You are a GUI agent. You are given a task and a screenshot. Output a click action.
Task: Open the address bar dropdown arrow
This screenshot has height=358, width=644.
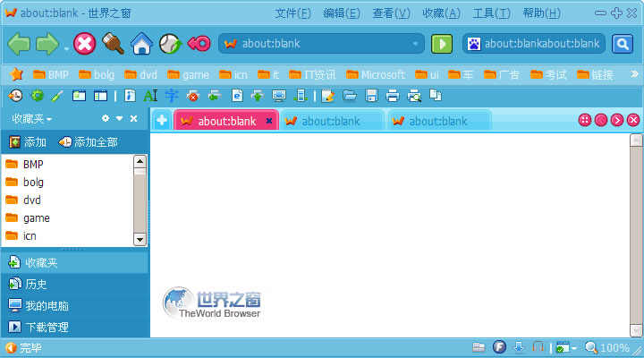(x=415, y=44)
